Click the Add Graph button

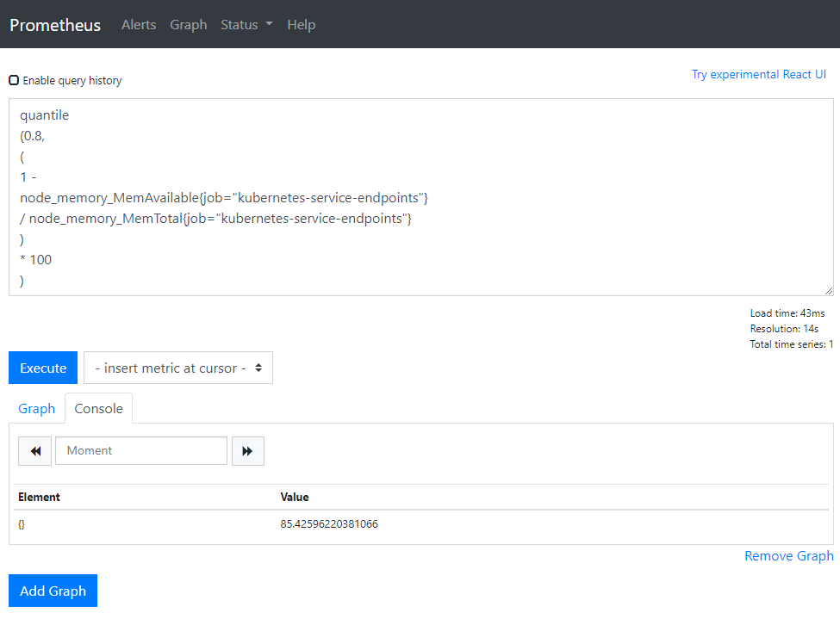[53, 591]
